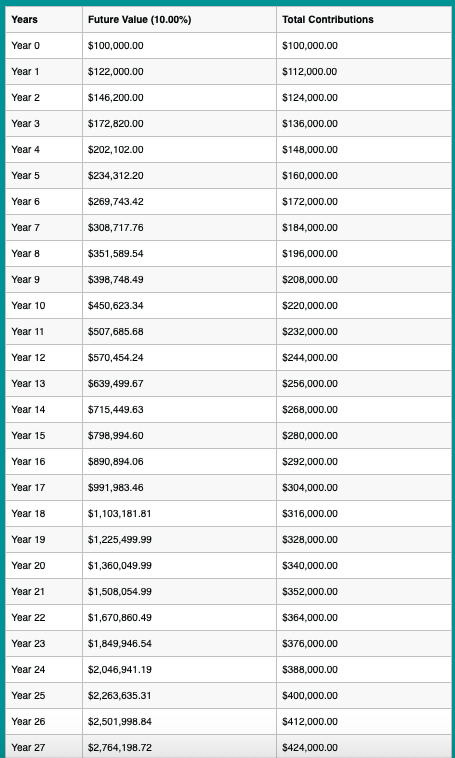The width and height of the screenshot is (455, 758).
Task: Click the Years column header
Action: coord(25,20)
